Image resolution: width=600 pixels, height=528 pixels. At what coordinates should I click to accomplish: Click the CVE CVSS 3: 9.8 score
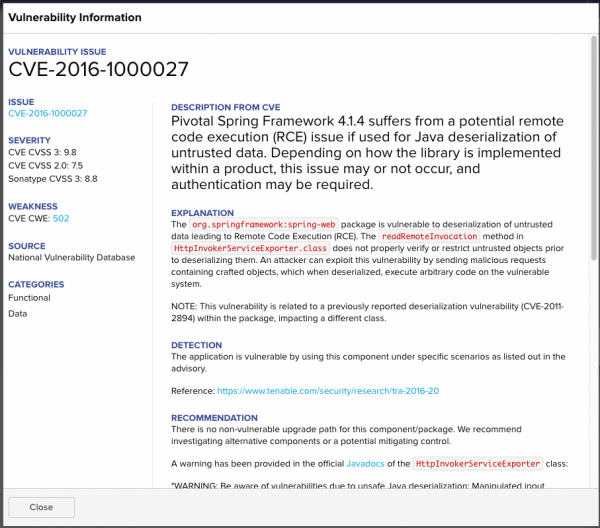pyautogui.click(x=45, y=152)
